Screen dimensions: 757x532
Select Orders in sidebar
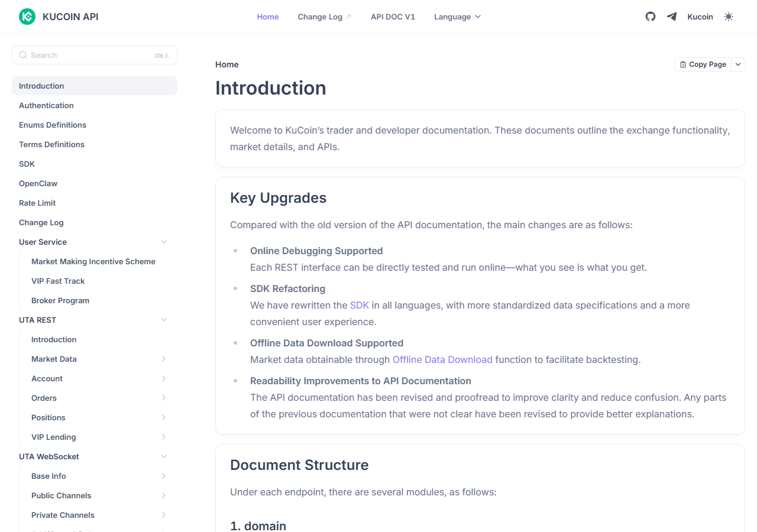coord(44,398)
